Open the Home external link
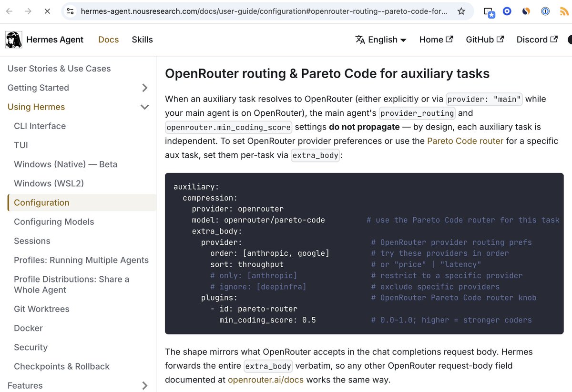Viewport: 572px width, 392px height. [x=436, y=40]
